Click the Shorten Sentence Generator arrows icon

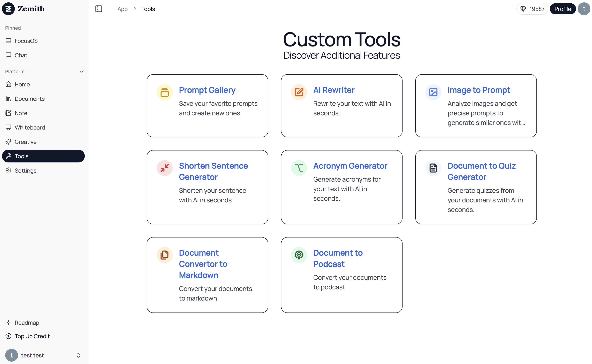165,168
